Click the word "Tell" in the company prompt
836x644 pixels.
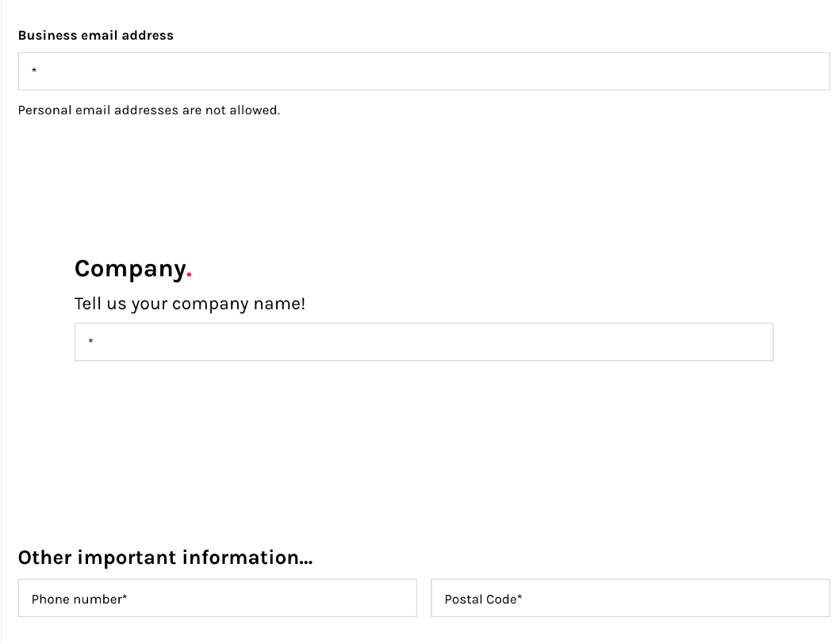coord(88,304)
